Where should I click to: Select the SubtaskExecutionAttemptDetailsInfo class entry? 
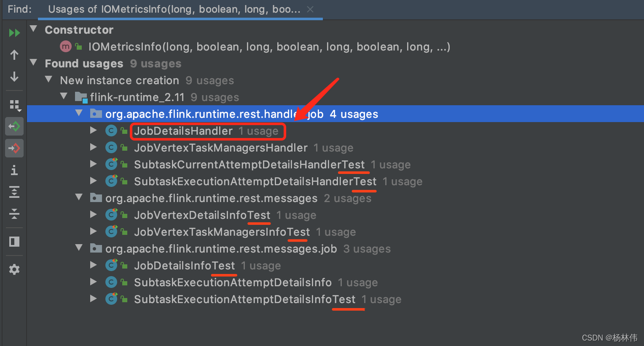click(233, 282)
